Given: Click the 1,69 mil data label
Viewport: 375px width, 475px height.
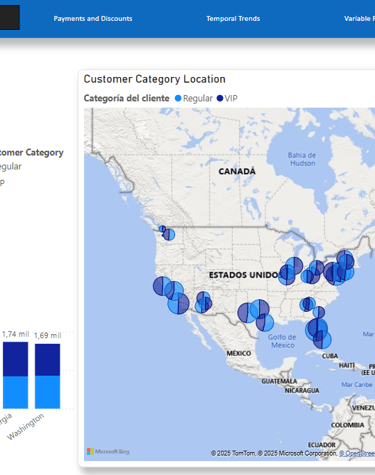Looking at the screenshot, I should tap(48, 335).
